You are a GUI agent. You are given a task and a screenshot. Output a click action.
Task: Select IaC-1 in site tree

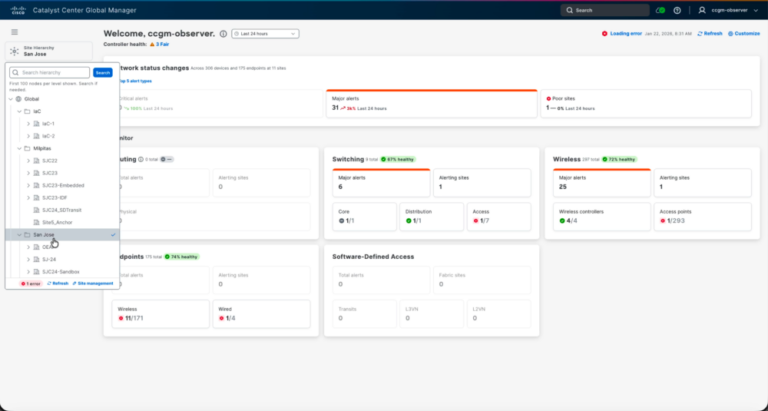click(48, 123)
